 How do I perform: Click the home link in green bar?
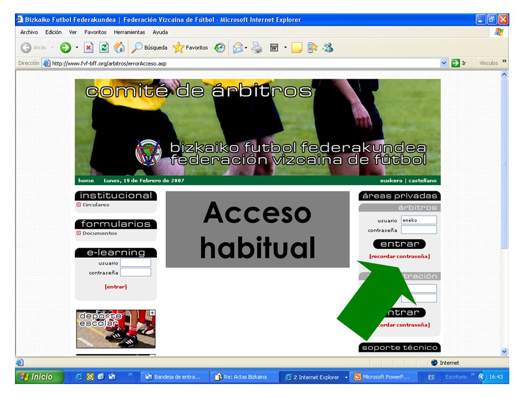tap(86, 181)
